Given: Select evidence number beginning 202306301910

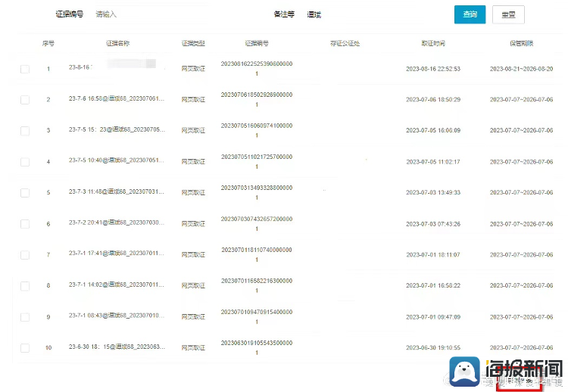Looking at the screenshot, I should (x=257, y=348).
